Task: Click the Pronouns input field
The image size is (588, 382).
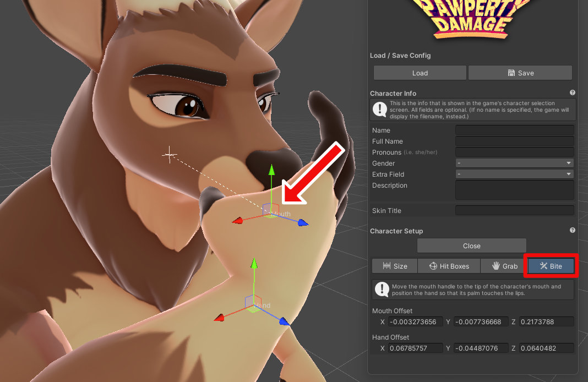Action: pyautogui.click(x=514, y=152)
